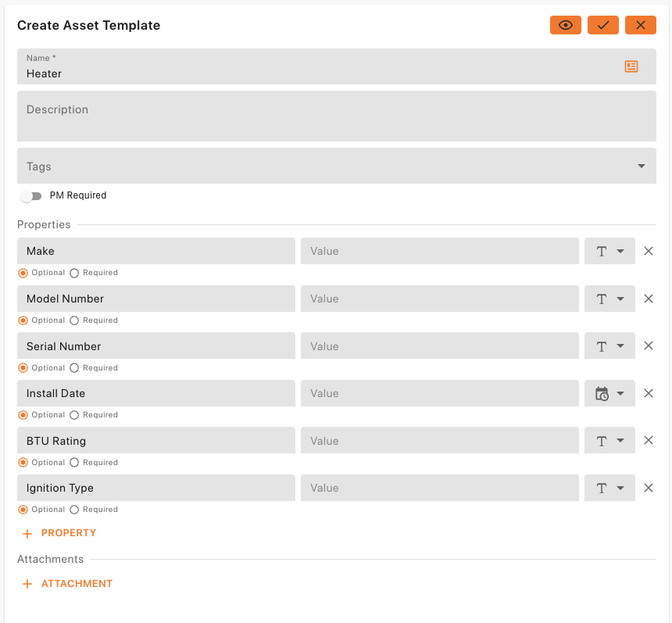The height and width of the screenshot is (623, 672).
Task: Select Optional for BTU Rating
Action: click(23, 463)
